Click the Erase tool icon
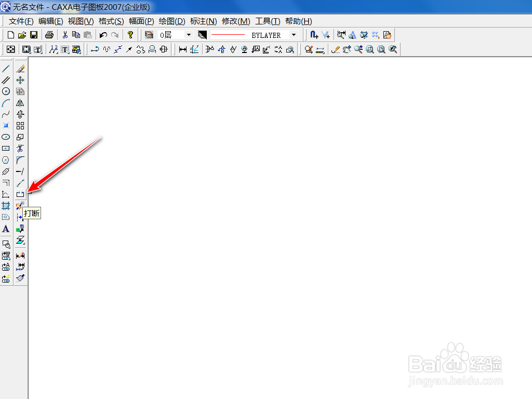This screenshot has height=399, width=532. [x=20, y=69]
